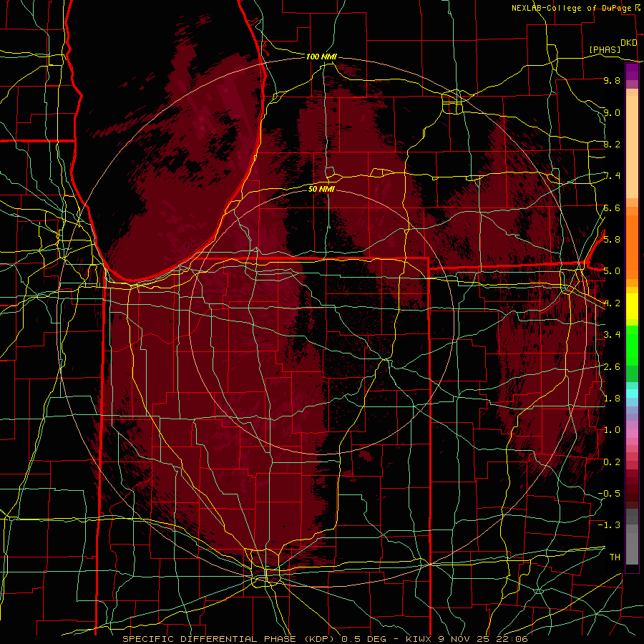Pick the pink segment of the color bar
Screen dimensions: 644x644
pyautogui.click(x=632, y=433)
